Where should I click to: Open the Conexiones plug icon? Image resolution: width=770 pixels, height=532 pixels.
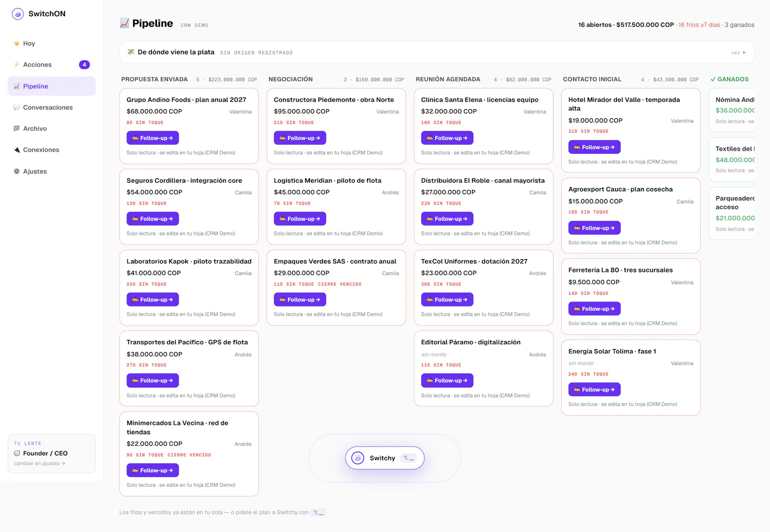[x=17, y=150]
